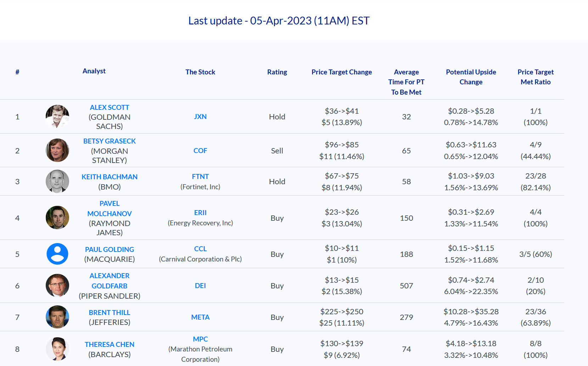Open analyst PAVEL MOLCHANOV link
The image size is (588, 366).
pyautogui.click(x=110, y=209)
